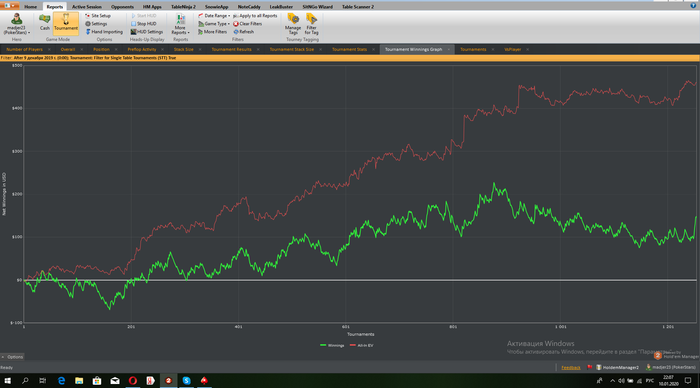The width and height of the screenshot is (700, 388).
Task: Open the Opponents ribbon tab
Action: [x=122, y=7]
